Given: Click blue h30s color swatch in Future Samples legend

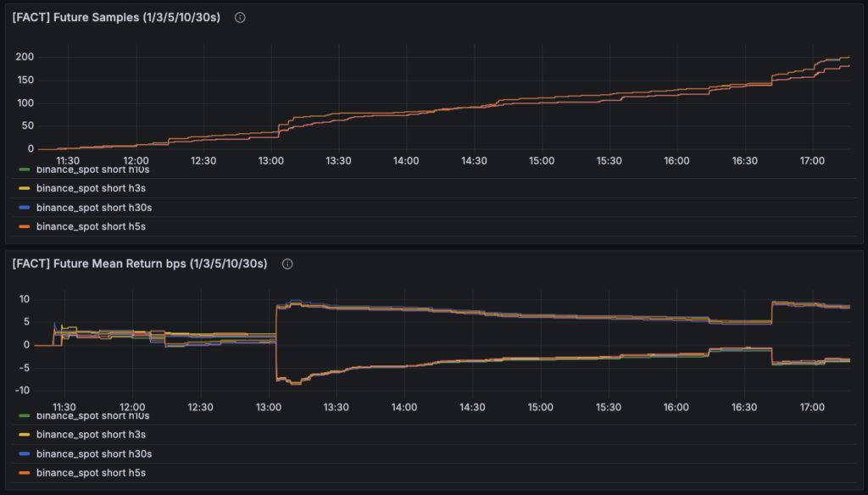Looking at the screenshot, I should pyautogui.click(x=25, y=208).
